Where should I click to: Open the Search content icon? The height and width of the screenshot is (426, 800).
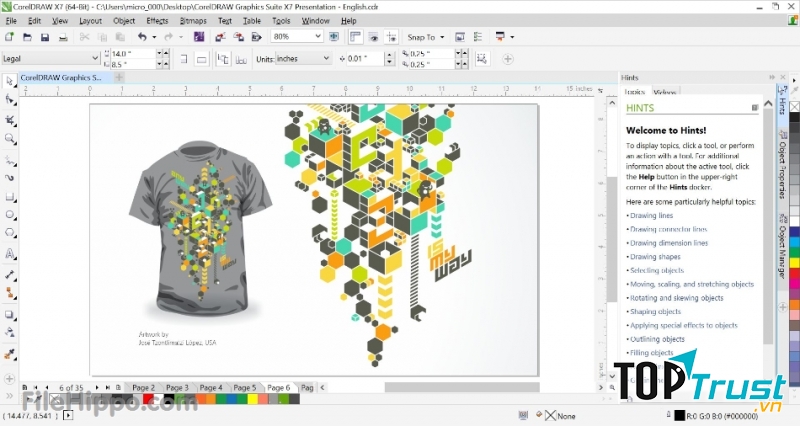[199, 37]
